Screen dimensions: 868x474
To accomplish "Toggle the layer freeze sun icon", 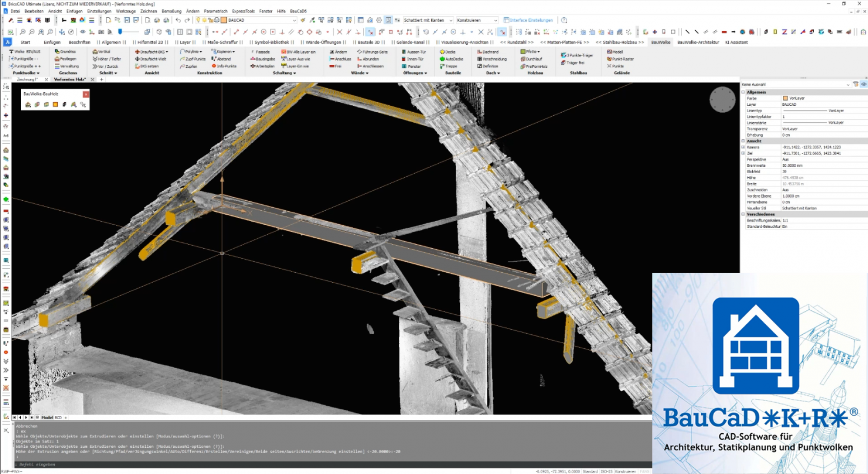I will 204,20.
